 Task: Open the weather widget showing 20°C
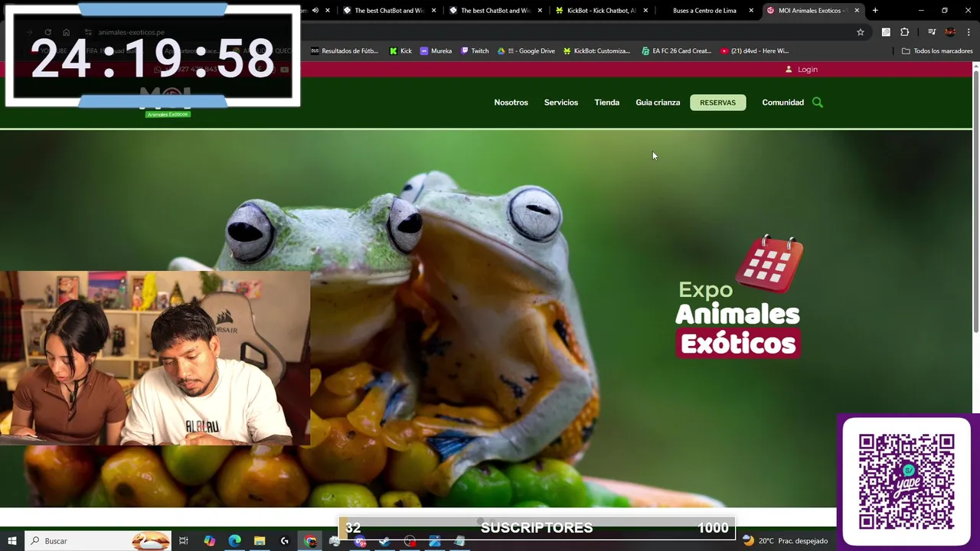coord(785,541)
